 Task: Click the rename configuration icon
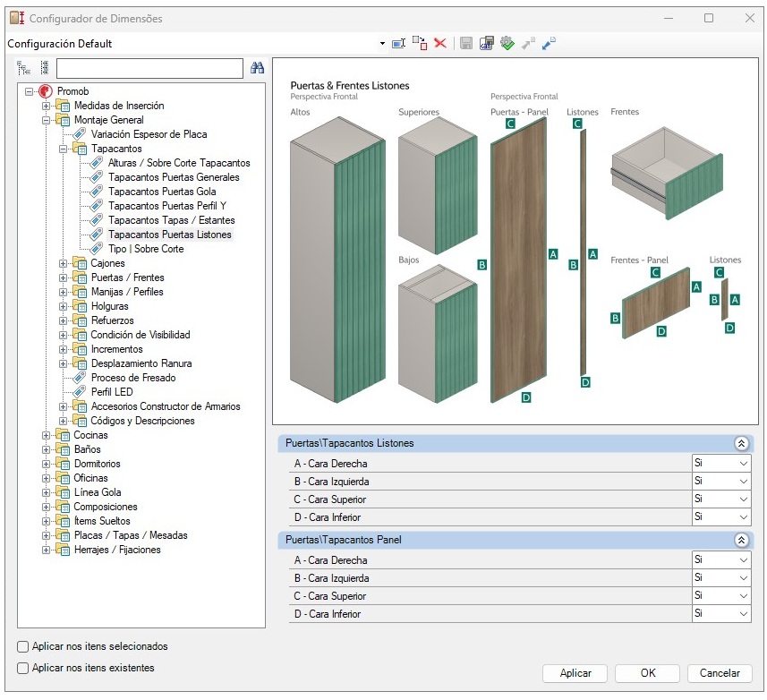pos(399,43)
